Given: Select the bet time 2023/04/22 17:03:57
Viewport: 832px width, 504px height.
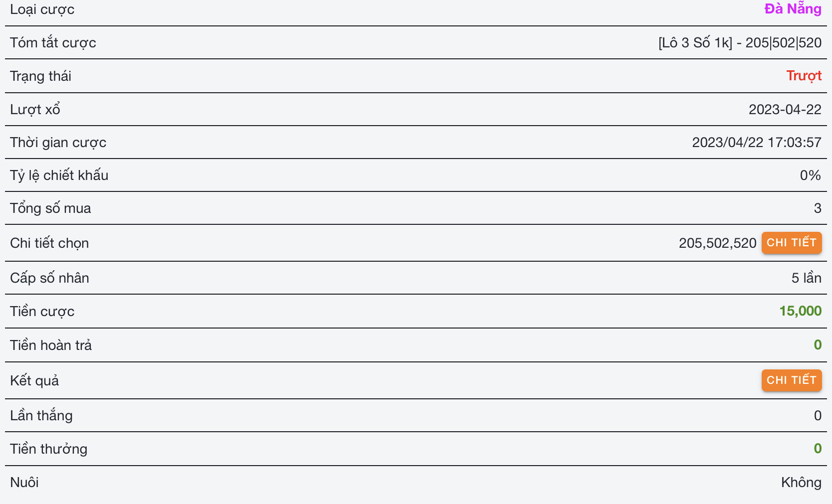Looking at the screenshot, I should [756, 143].
